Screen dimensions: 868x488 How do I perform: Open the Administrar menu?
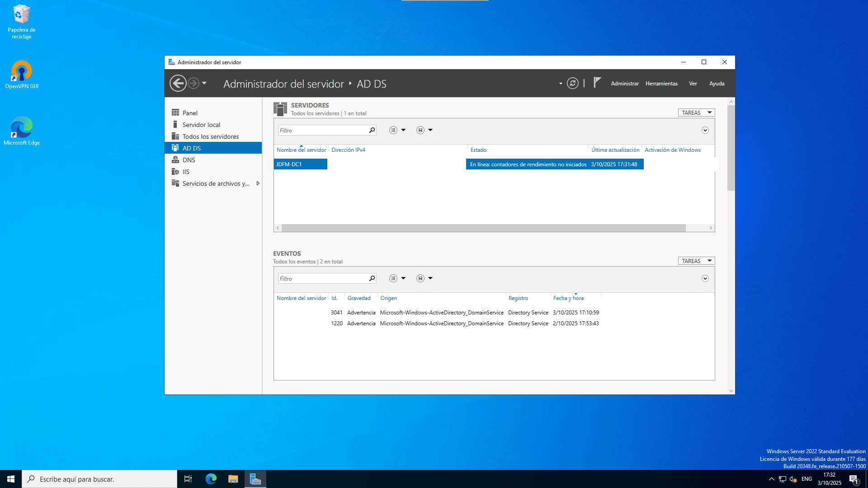point(625,83)
